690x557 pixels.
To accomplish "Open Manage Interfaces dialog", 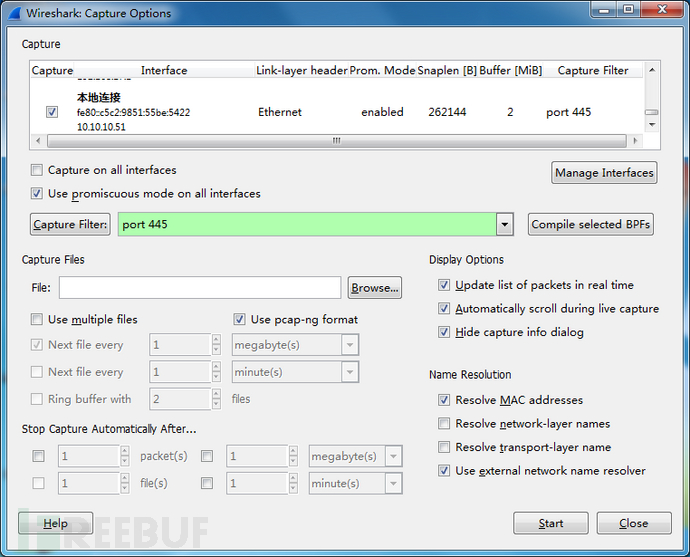I will tap(604, 172).
